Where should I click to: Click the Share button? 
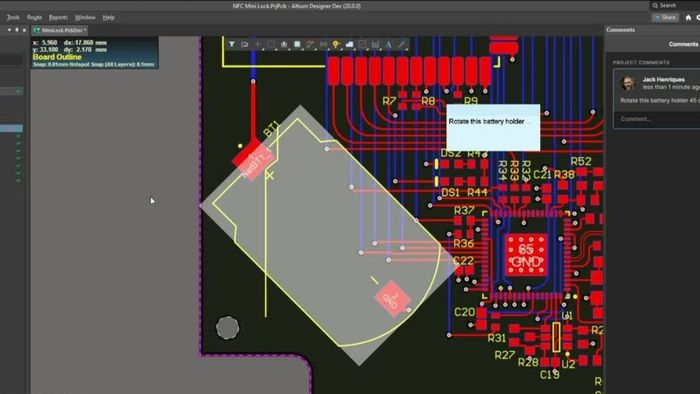tap(665, 17)
